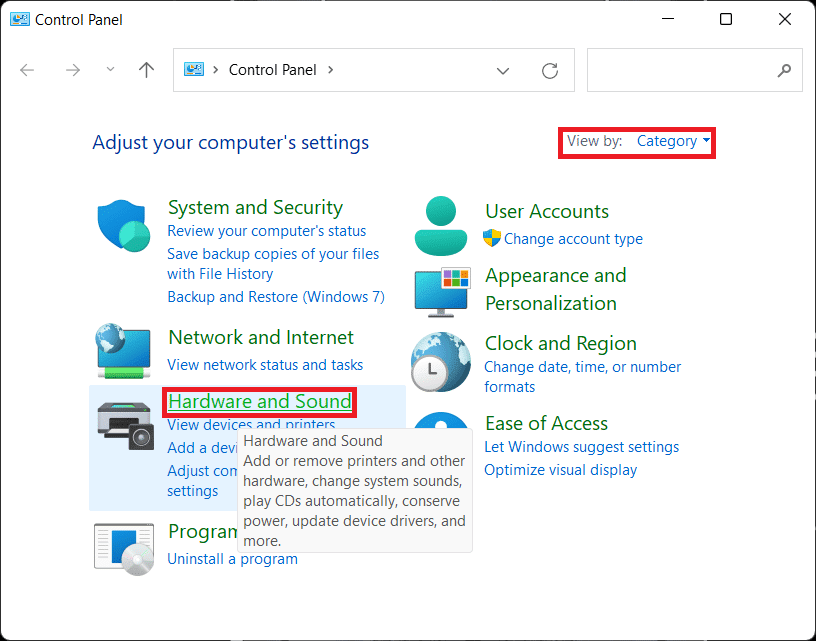Click the Hardware and Sound printer icon
This screenshot has height=641, width=816.
125,426
